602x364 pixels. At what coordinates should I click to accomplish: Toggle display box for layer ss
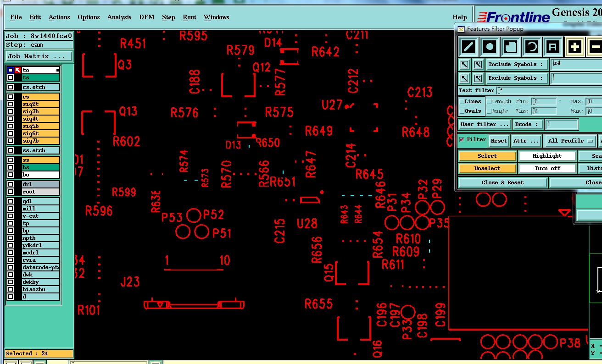click(11, 160)
